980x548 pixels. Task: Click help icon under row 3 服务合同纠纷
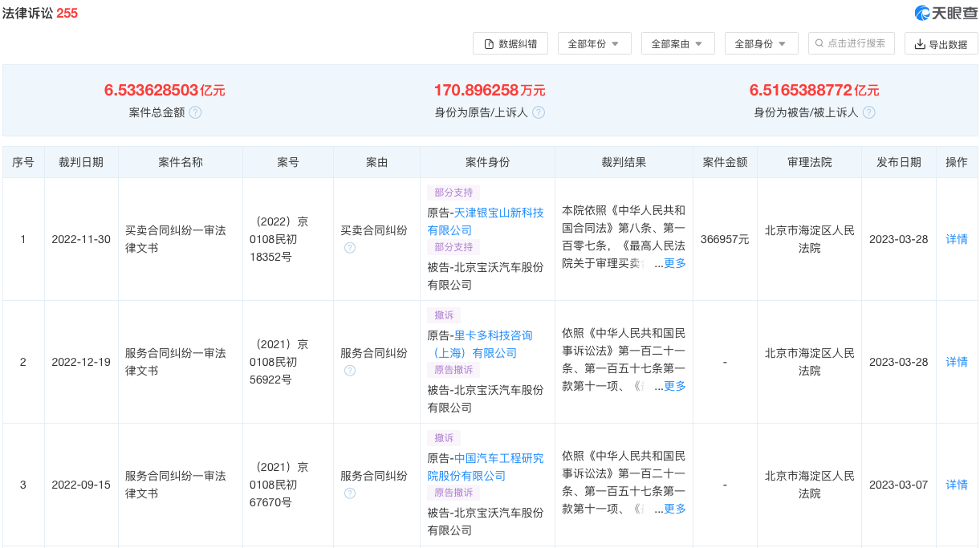click(350, 493)
